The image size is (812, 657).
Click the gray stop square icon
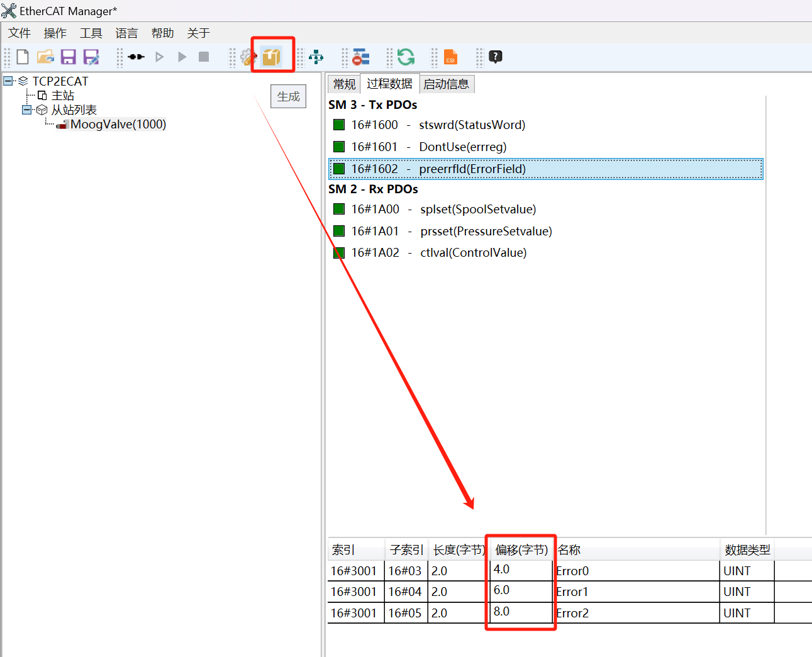coord(204,57)
